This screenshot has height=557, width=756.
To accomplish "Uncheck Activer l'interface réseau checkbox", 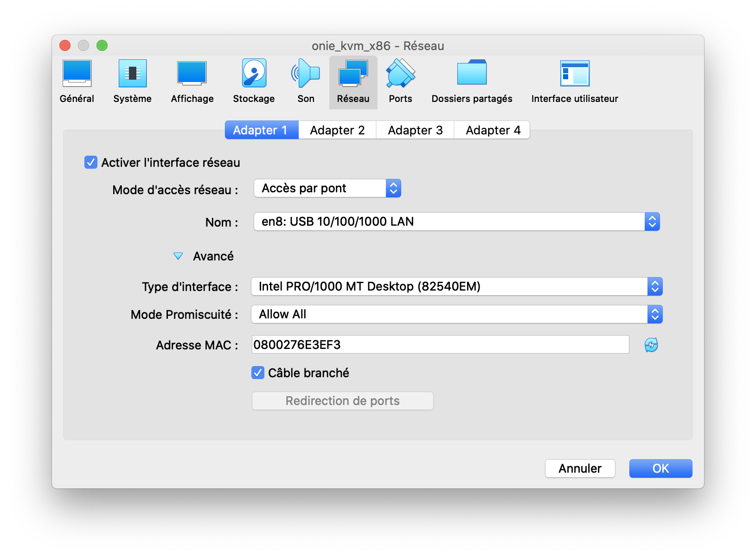I will 91,163.
